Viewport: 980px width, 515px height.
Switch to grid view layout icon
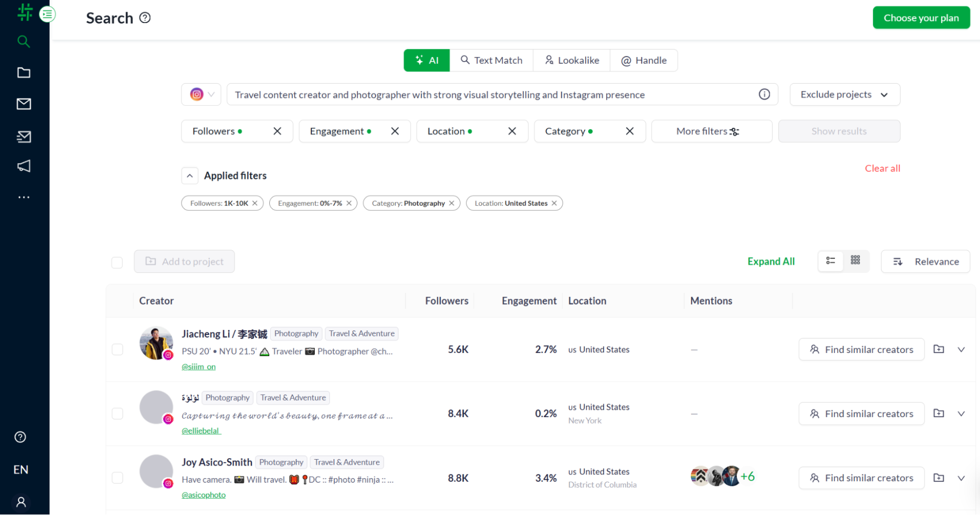(x=855, y=261)
